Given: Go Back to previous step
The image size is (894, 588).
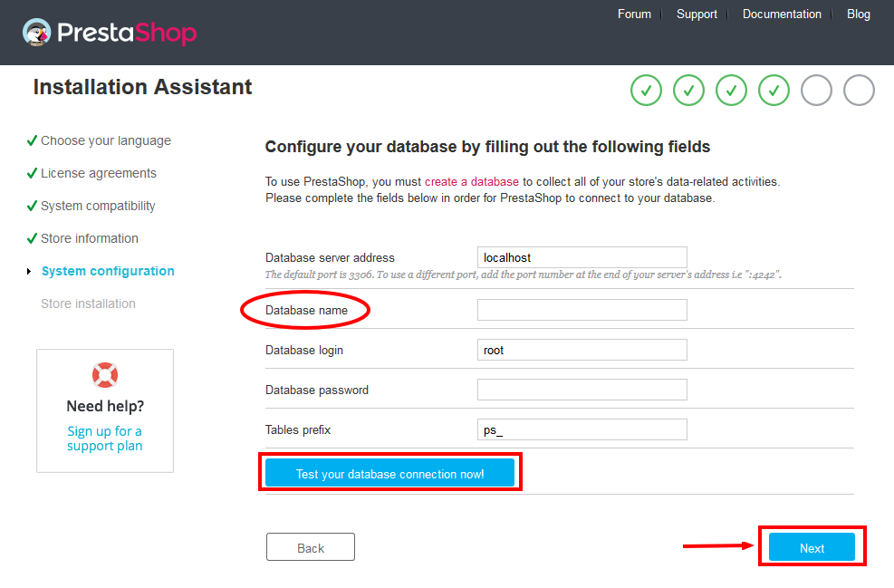Looking at the screenshot, I should 310,547.
